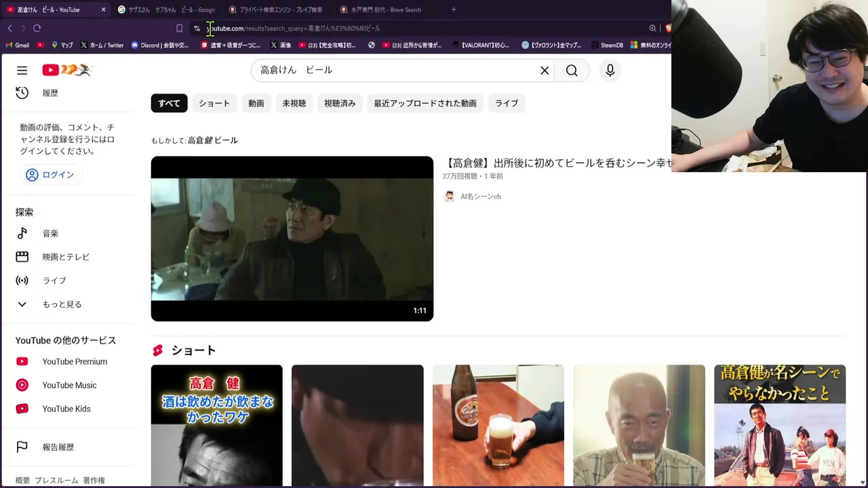Viewport: 868px width, 488px height.
Task: Open video title 【高倉健】出所後に初めてビール
Action: (557, 163)
